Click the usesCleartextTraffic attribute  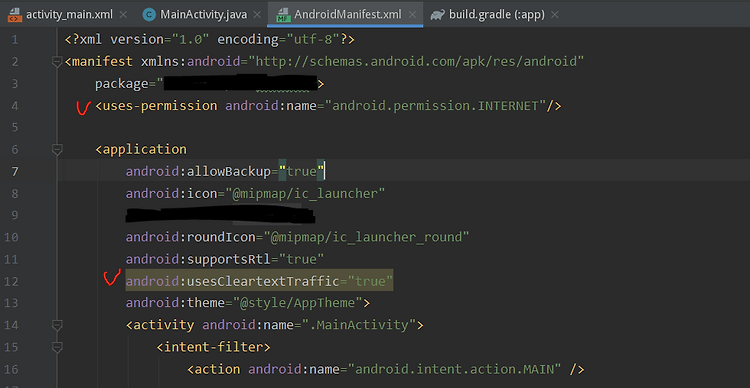pos(232,281)
